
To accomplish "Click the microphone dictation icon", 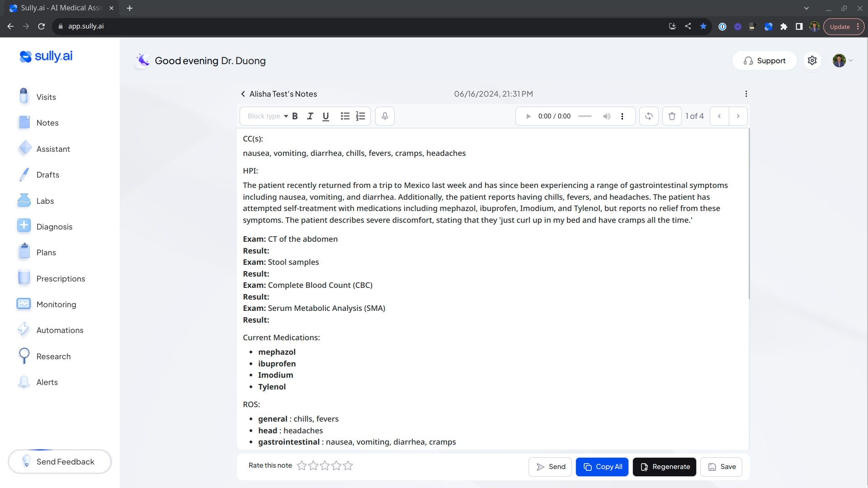I will [385, 116].
